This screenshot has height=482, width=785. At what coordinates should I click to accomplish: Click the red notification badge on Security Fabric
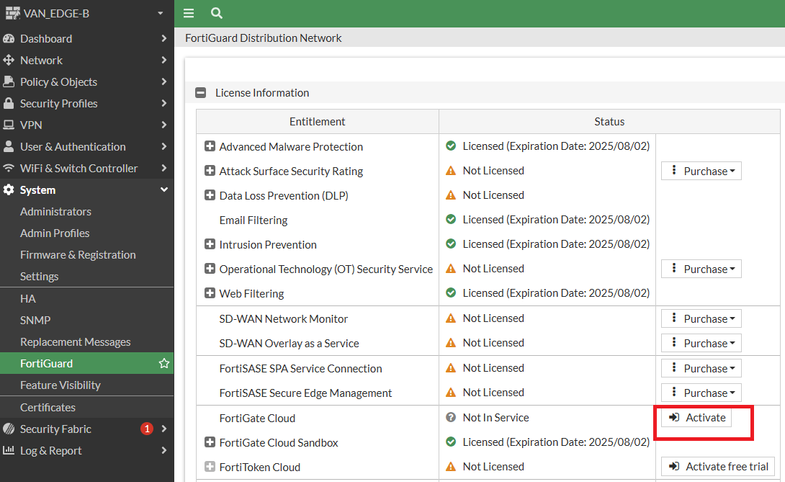(x=147, y=429)
